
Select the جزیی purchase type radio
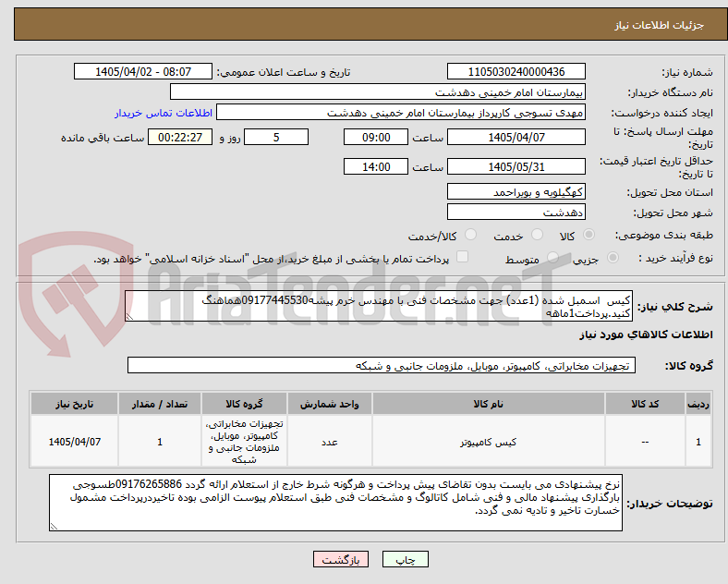613,258
